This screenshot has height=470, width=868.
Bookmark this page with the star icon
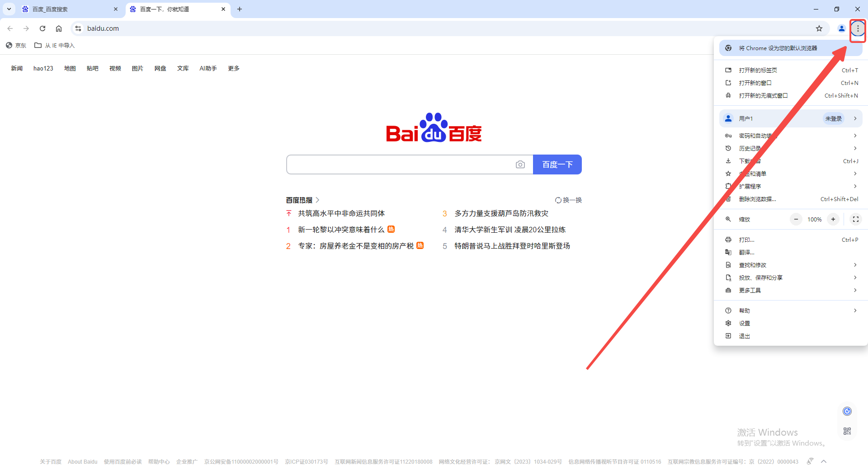pos(819,28)
